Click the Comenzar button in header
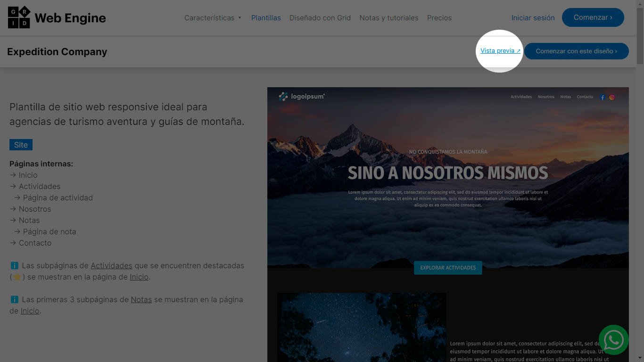 [x=593, y=17]
